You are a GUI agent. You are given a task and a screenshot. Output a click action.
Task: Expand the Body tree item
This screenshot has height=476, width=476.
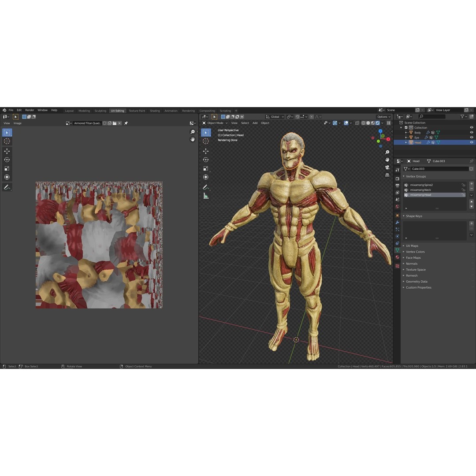[406, 133]
